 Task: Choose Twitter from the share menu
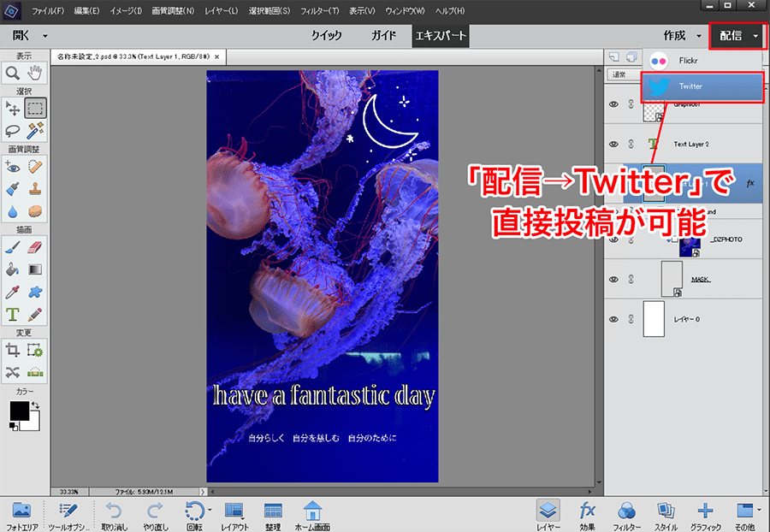pyautogui.click(x=702, y=86)
